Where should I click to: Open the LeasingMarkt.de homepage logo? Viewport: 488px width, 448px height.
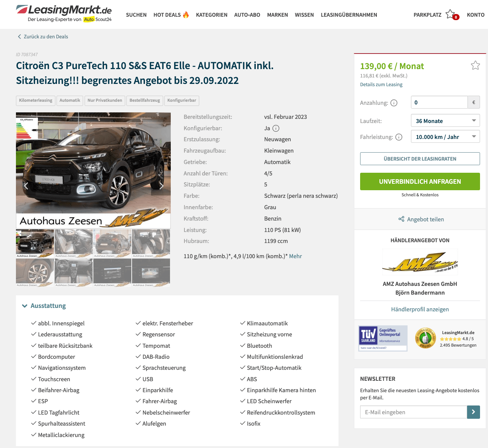click(64, 13)
